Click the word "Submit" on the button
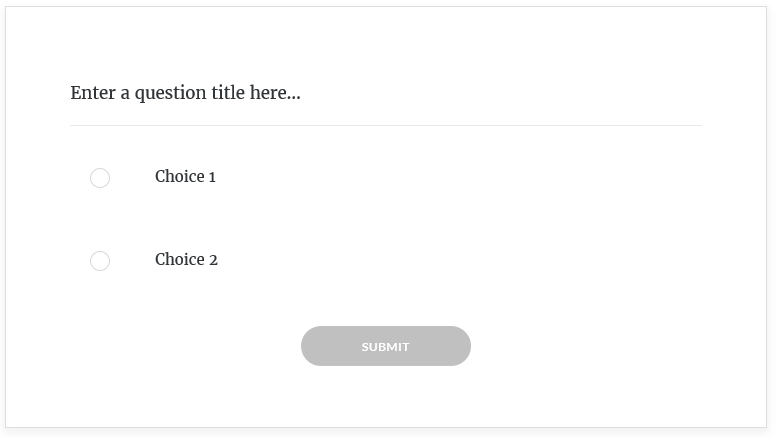Screen dimensions: 777x438 coord(385,347)
